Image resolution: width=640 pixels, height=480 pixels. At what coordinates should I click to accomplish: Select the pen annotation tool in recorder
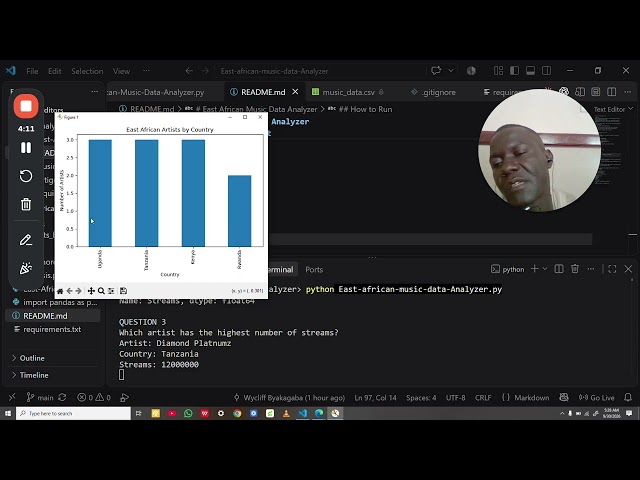26,240
